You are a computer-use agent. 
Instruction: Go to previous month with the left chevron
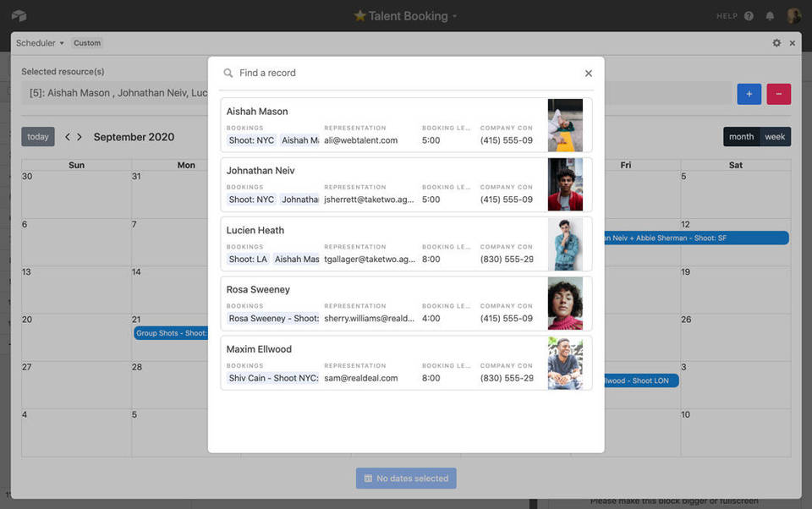pos(66,136)
